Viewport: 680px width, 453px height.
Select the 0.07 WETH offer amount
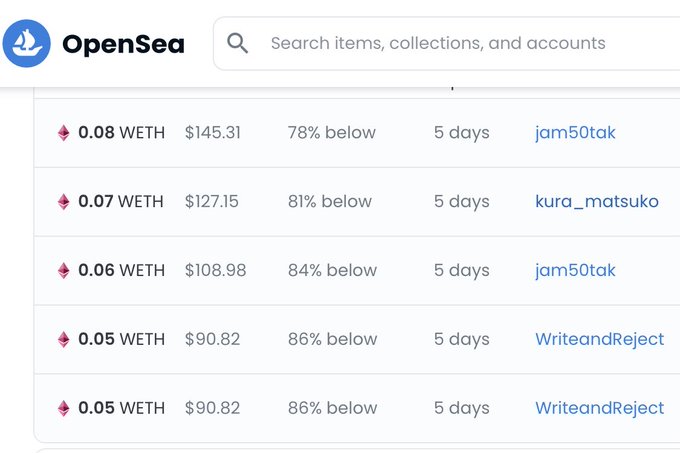coord(121,201)
